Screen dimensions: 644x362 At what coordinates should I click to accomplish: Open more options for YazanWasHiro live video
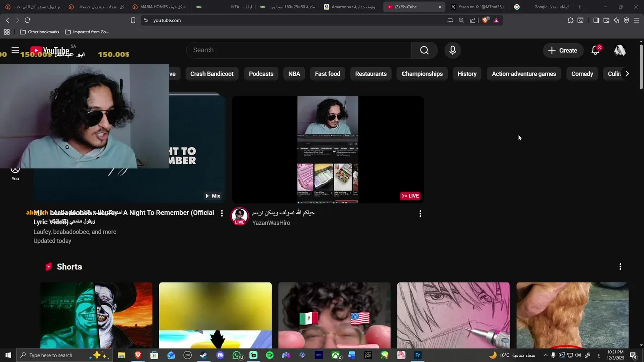[420, 214]
